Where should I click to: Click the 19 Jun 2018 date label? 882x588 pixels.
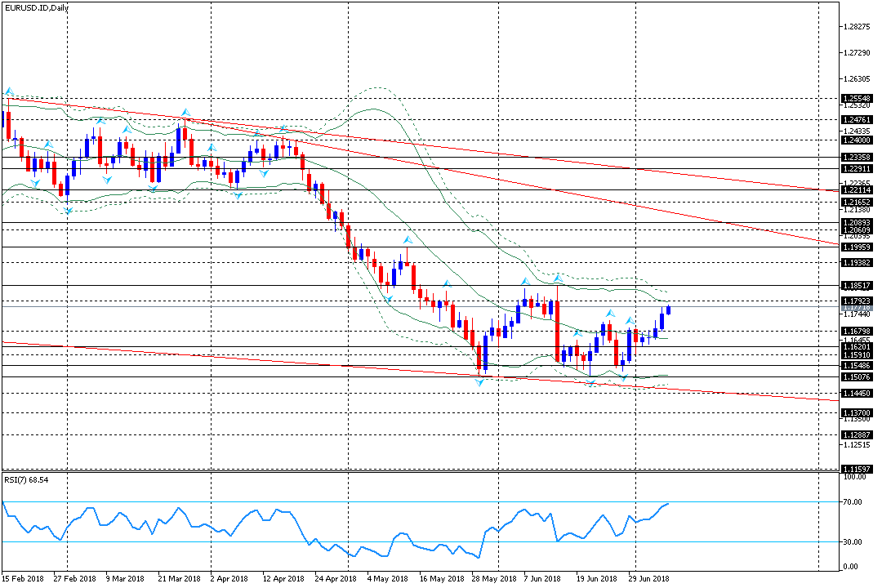pos(596,578)
